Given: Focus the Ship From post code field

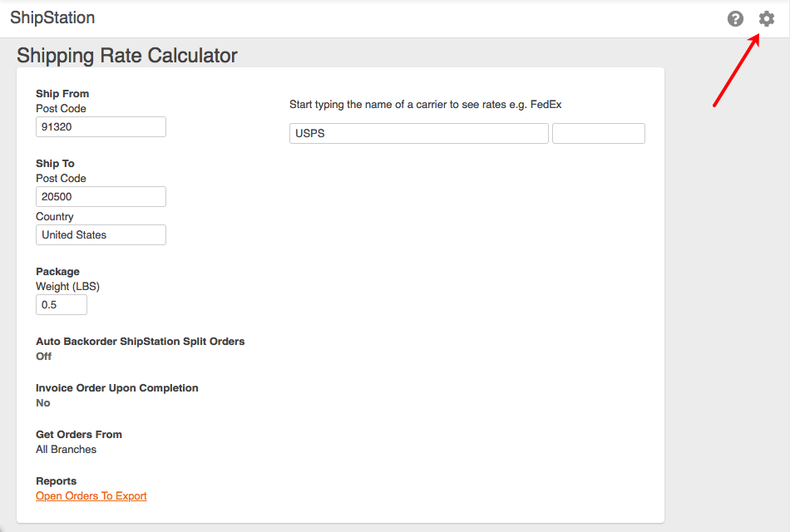Looking at the screenshot, I should click(101, 126).
